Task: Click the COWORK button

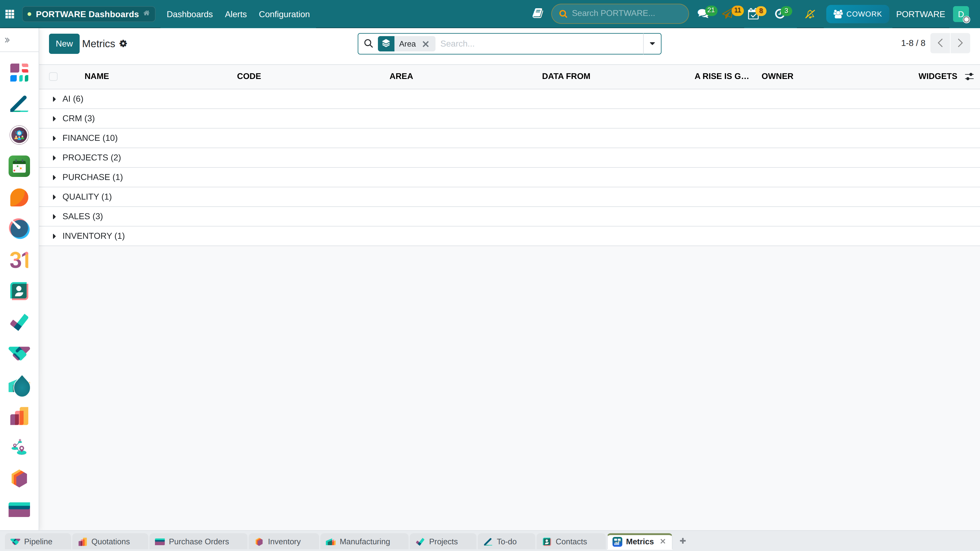Action: (x=857, y=14)
